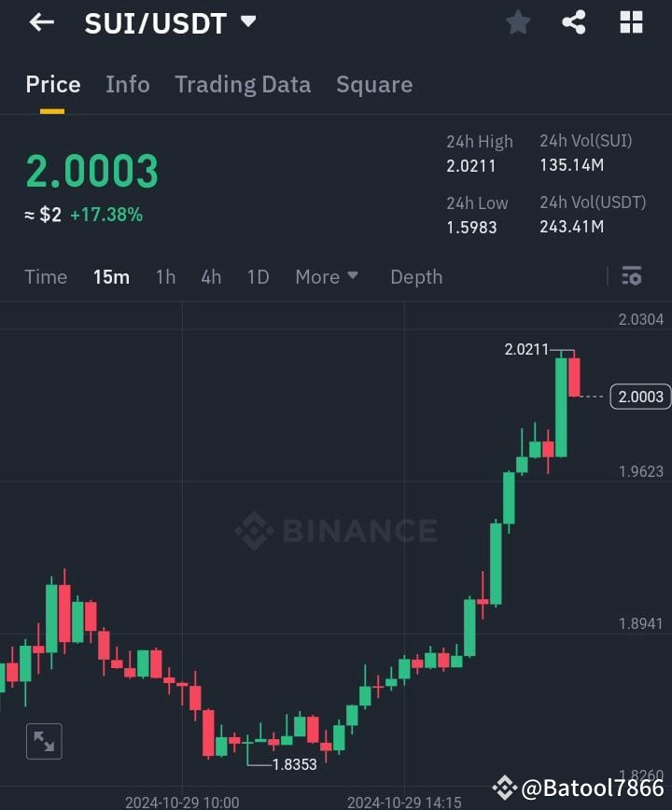Image resolution: width=672 pixels, height=810 pixels.
Task: Open the Square tab
Action: click(374, 84)
